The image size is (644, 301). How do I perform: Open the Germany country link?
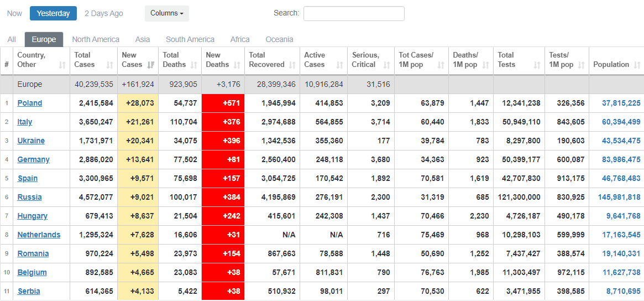(x=33, y=159)
